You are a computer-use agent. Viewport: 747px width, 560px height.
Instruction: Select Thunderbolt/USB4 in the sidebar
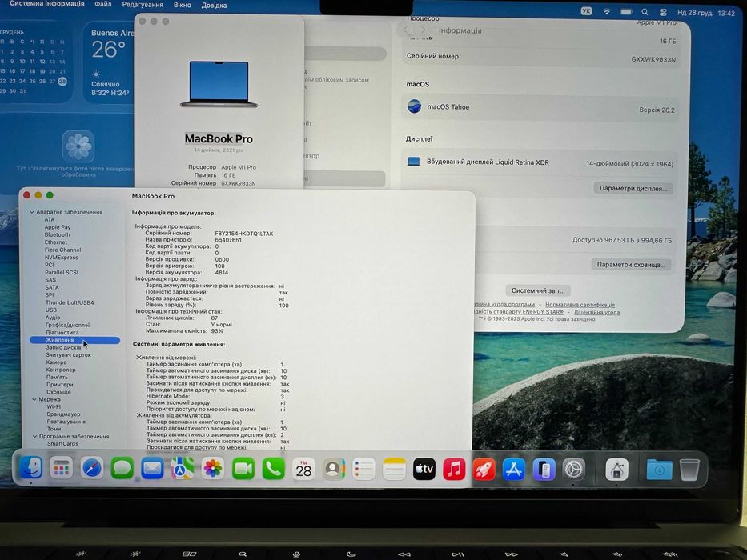tap(70, 303)
